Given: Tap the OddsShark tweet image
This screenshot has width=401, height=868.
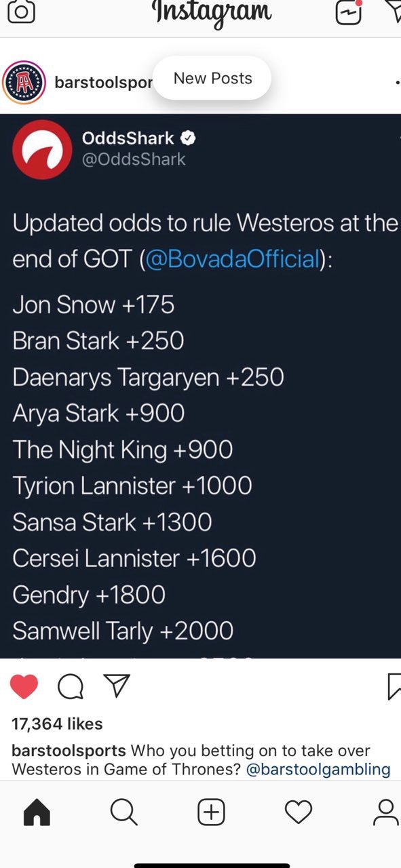Looking at the screenshot, I should (x=200, y=386).
